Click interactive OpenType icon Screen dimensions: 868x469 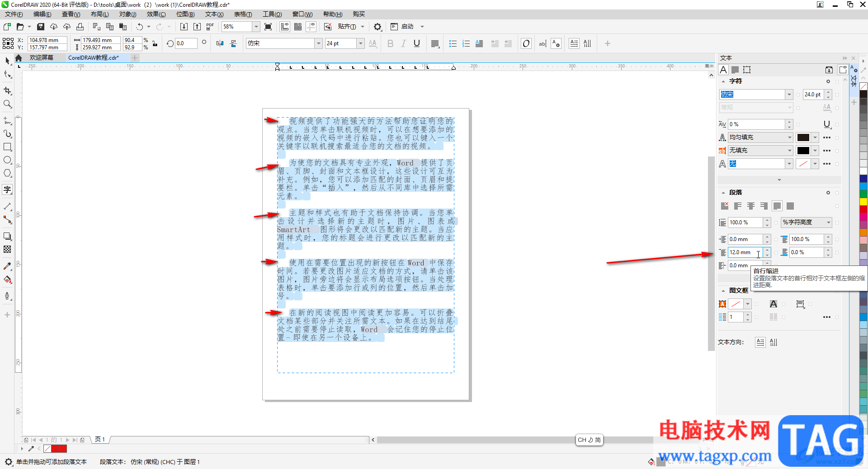point(526,43)
